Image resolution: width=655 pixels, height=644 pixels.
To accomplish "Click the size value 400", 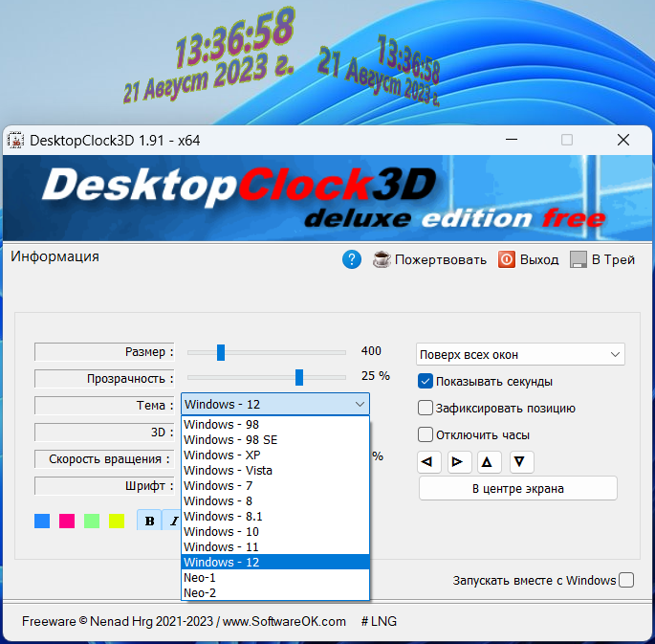I will (371, 350).
